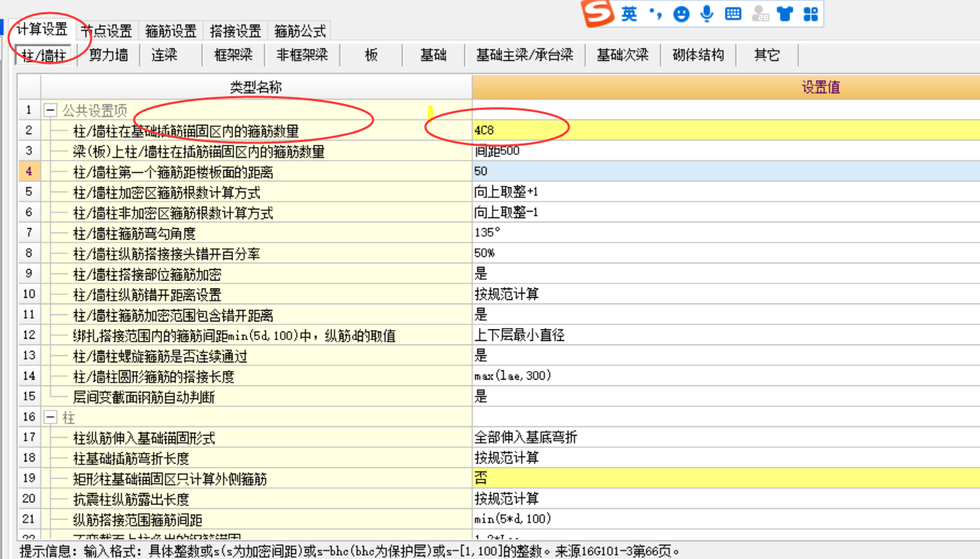Click the highlighted 否 value in row 19
This screenshot has width=980, height=559.
tap(726, 479)
